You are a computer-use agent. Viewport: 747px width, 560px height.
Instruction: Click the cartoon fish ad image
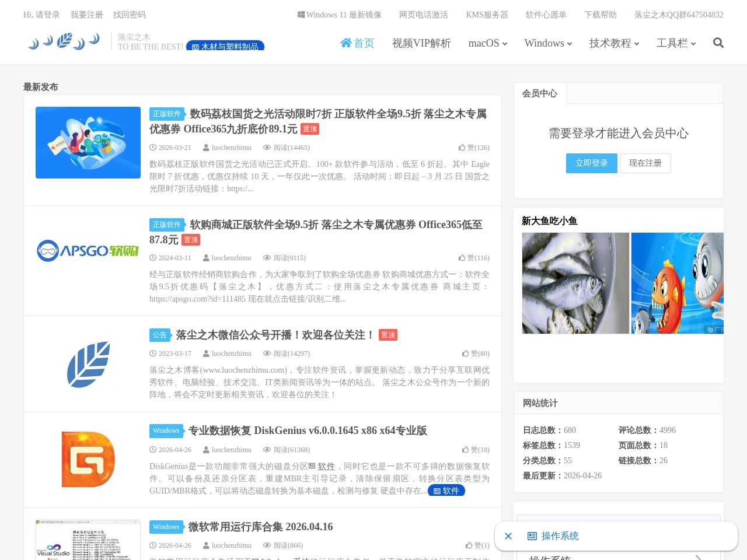(678, 283)
